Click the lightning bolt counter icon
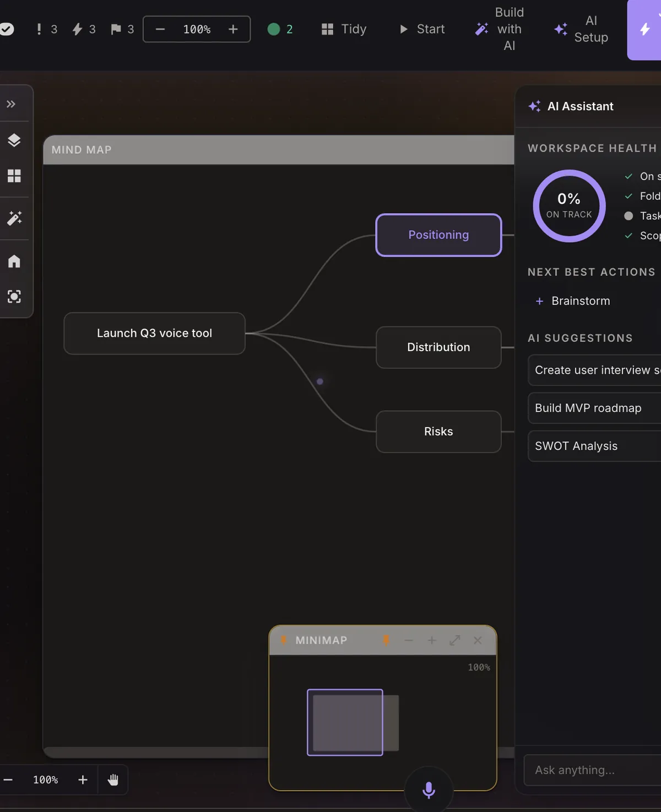 pyautogui.click(x=77, y=29)
